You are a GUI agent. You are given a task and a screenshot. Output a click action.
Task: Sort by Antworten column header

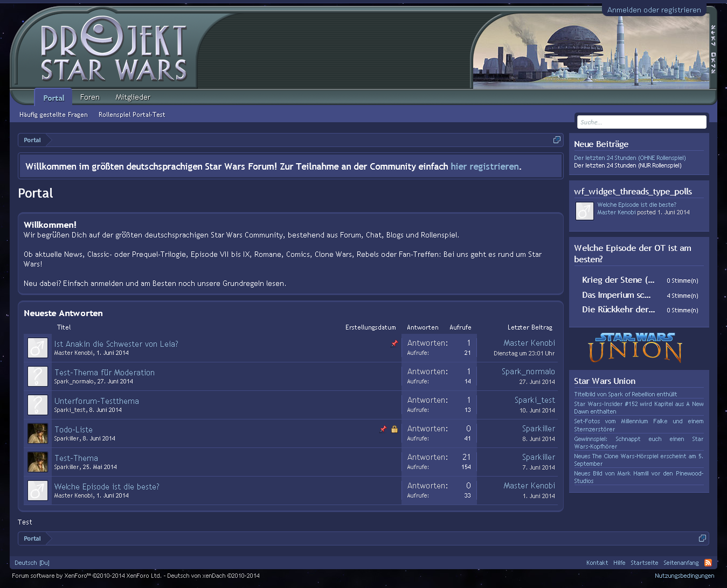tap(423, 327)
